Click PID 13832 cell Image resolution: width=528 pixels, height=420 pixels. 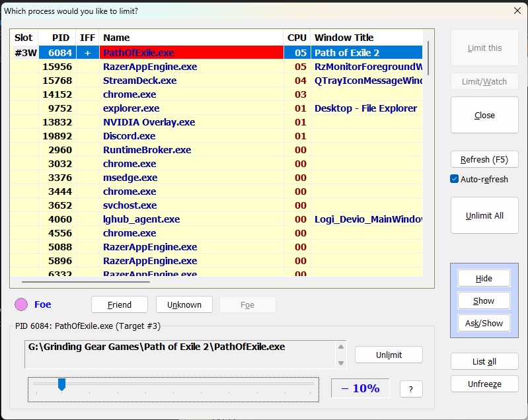[57, 122]
